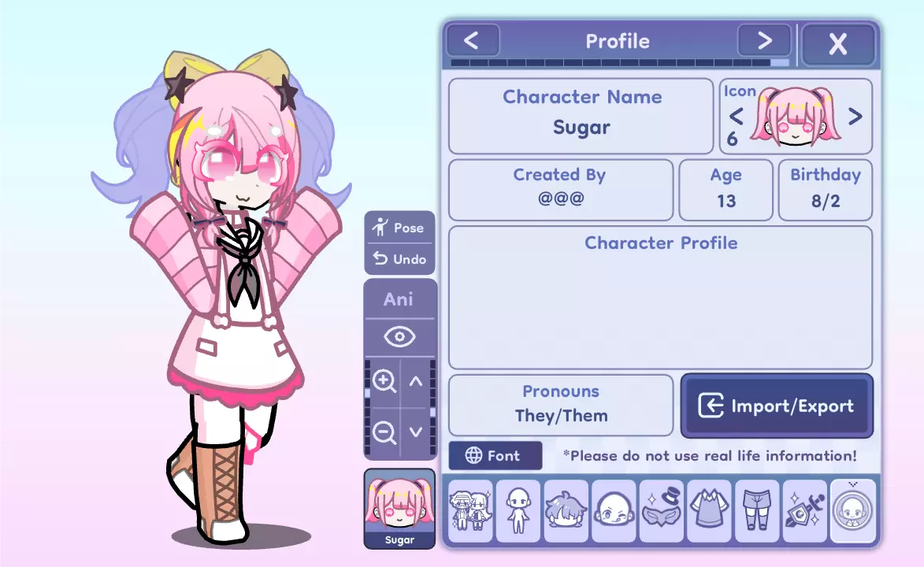Open the Hair category icon
The height and width of the screenshot is (567, 924).
click(566, 511)
